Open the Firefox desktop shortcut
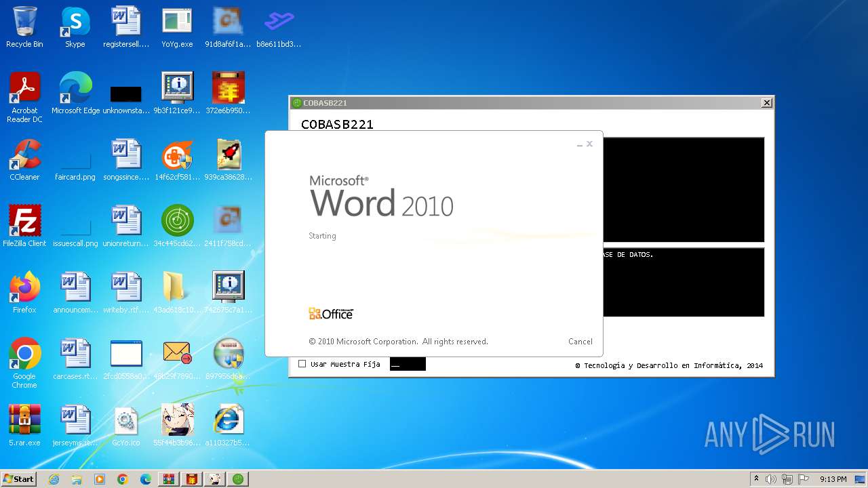This screenshot has width=868, height=488. pos(24,293)
